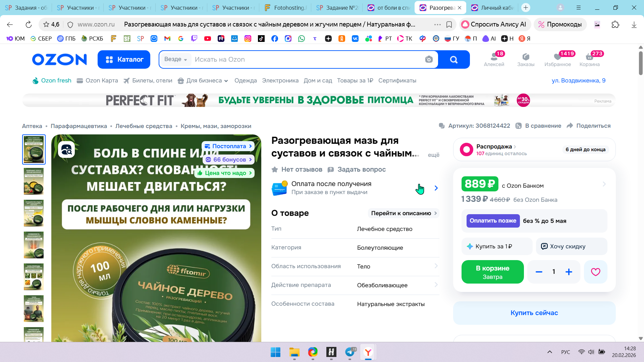Toggle the heart favorite button near quantity
This screenshot has height=362, width=644.
(x=595, y=272)
